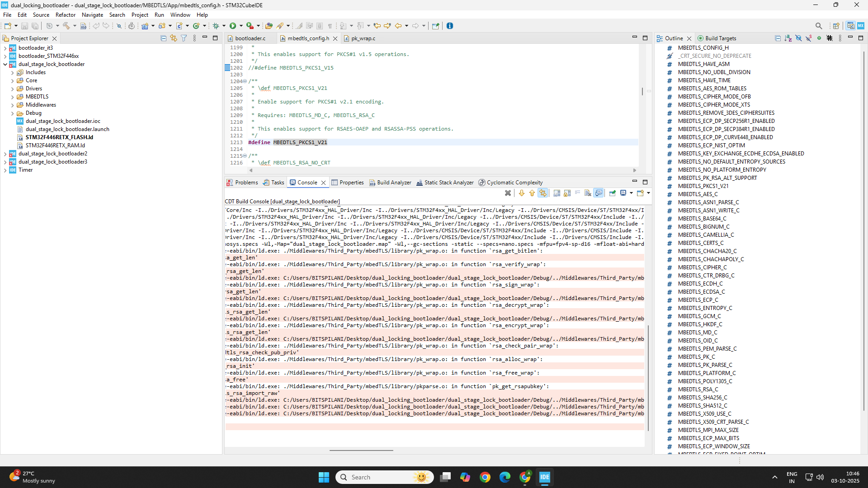868x488 pixels.
Task: Start debugging with the bug icon
Action: pyautogui.click(x=216, y=26)
